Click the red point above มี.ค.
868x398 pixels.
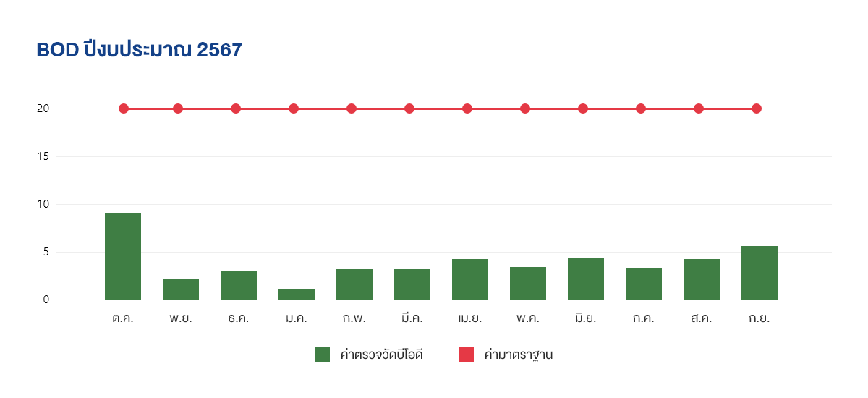coord(409,109)
